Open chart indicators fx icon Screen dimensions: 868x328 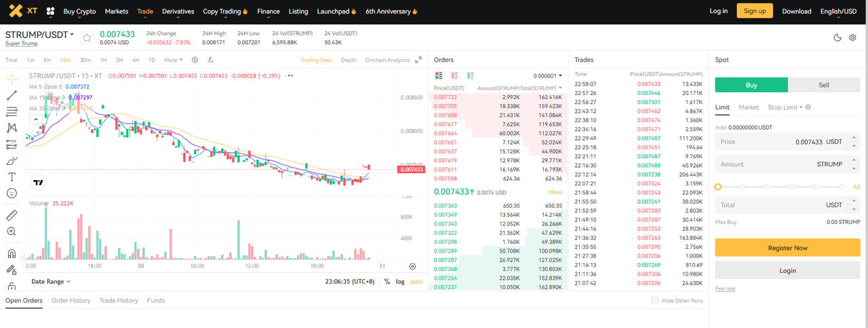click(x=209, y=60)
